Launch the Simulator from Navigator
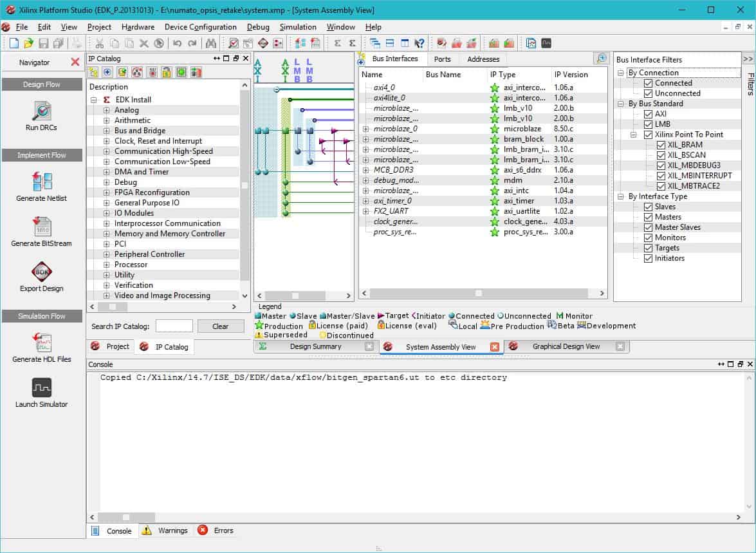The image size is (756, 553). 41,388
